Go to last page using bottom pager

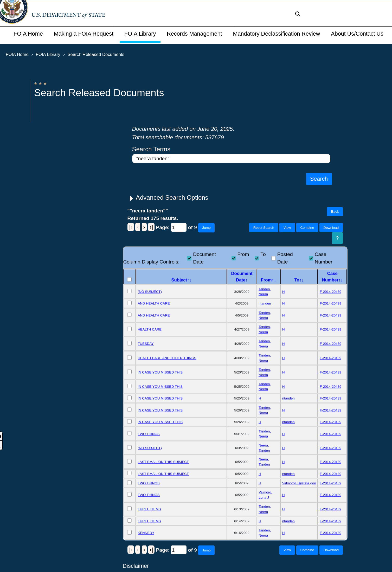pos(151,550)
